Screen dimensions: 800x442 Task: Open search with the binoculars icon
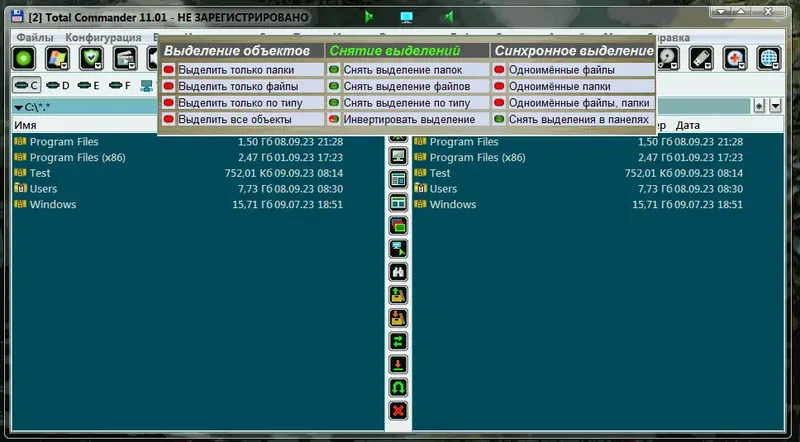pos(398,272)
